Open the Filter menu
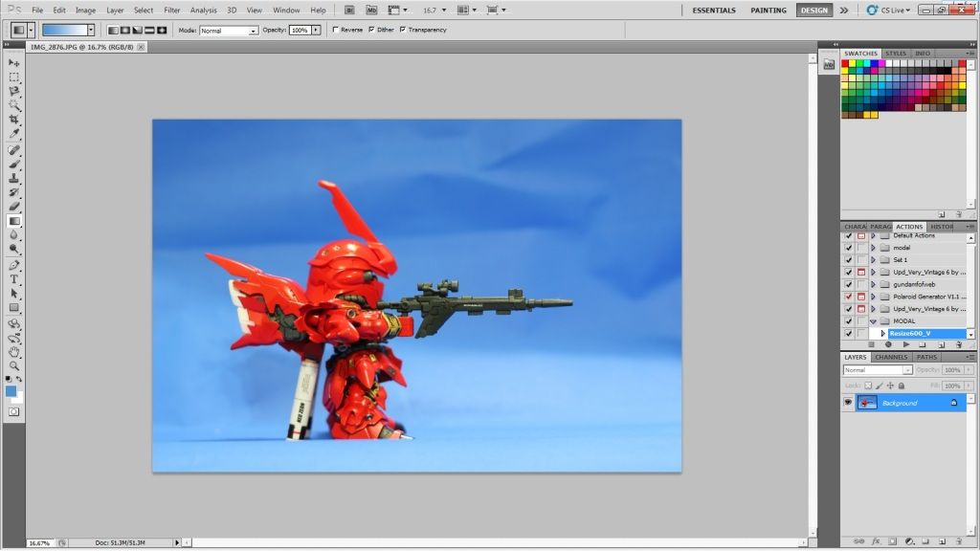The width and height of the screenshot is (980, 551). click(x=172, y=10)
